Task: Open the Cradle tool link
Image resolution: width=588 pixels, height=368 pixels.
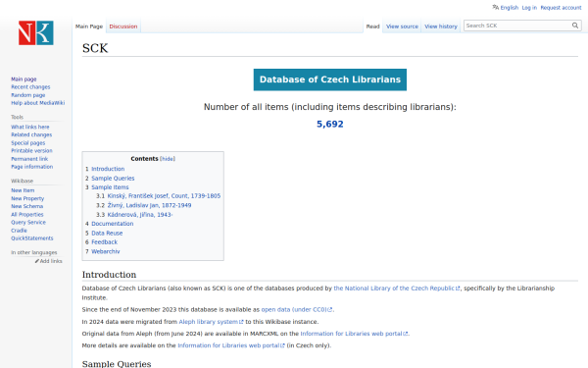Action: pos(19,231)
